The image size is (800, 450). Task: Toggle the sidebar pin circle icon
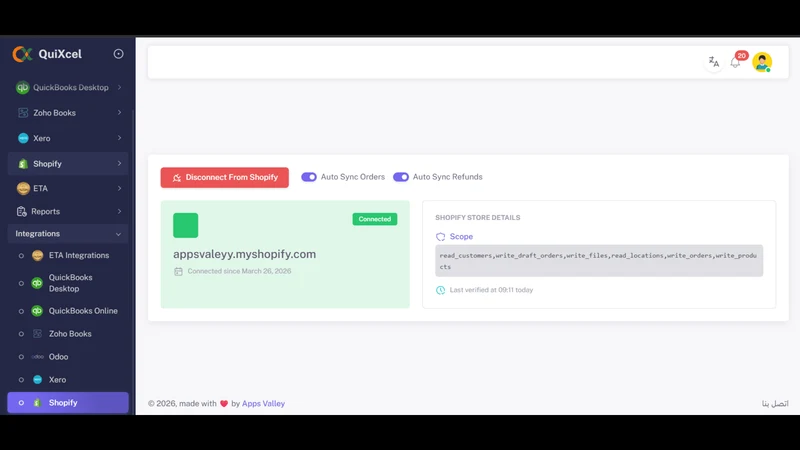click(118, 54)
